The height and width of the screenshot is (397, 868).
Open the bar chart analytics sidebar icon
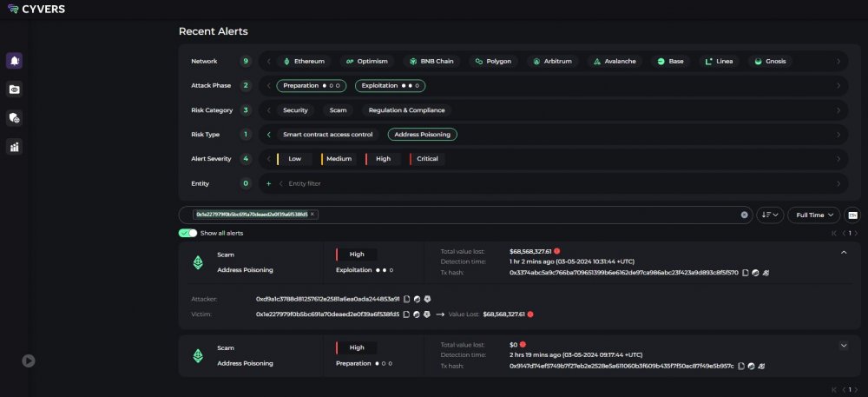click(x=15, y=147)
